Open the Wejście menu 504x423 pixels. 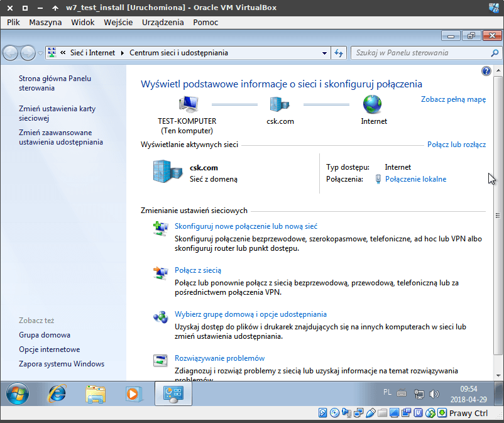(x=118, y=23)
